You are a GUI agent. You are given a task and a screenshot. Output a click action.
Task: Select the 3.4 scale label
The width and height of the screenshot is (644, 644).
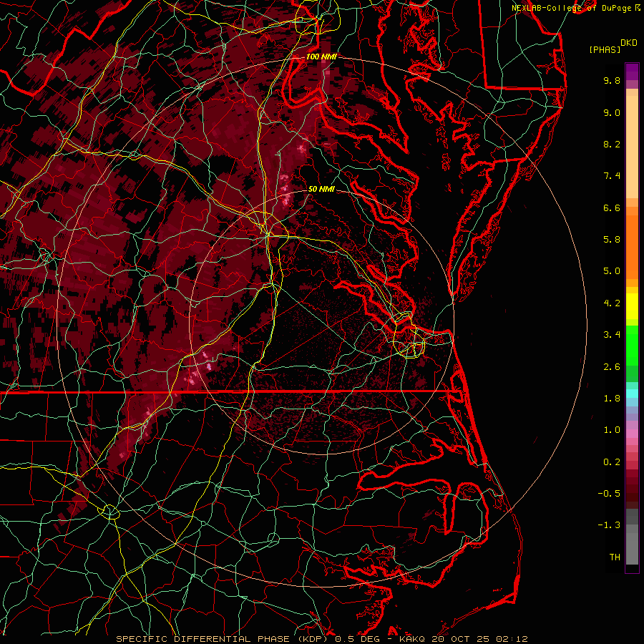coord(612,335)
